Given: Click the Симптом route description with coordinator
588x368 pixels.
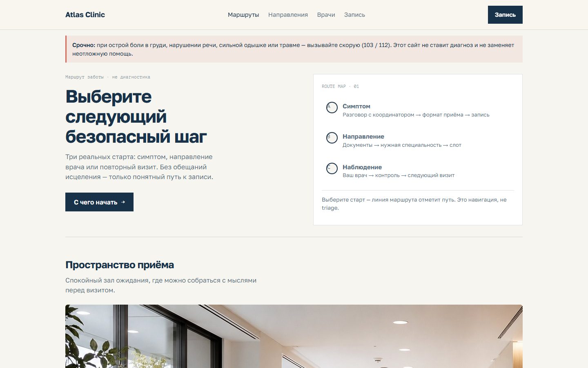Looking at the screenshot, I should pos(416,115).
